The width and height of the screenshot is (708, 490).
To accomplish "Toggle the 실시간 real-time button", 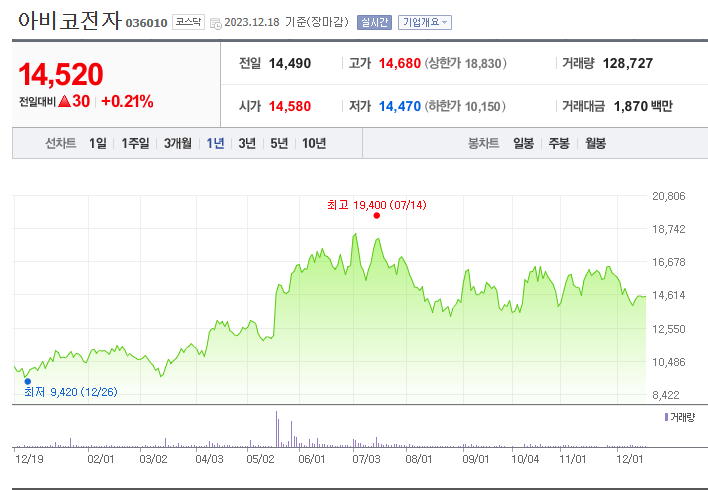I will 374,23.
